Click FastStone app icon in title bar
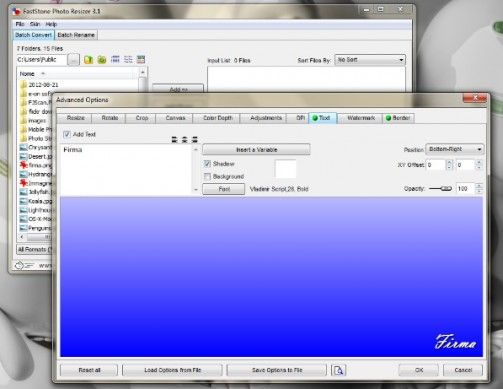 coord(16,12)
